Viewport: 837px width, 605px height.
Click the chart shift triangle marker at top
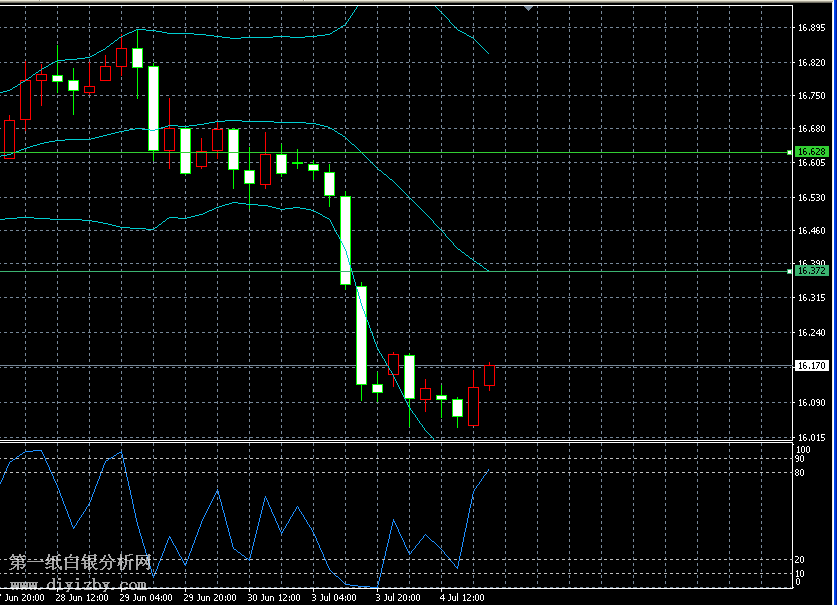coord(529,6)
